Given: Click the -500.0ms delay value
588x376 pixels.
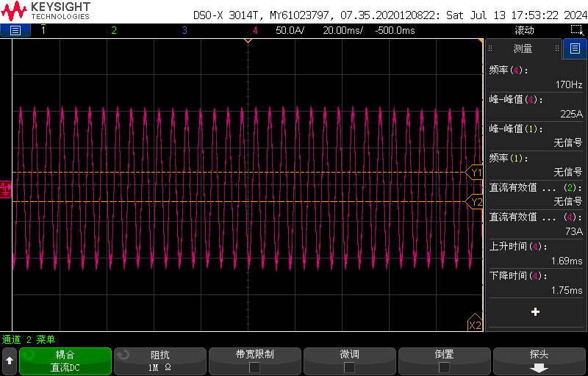Looking at the screenshot, I should point(395,30).
